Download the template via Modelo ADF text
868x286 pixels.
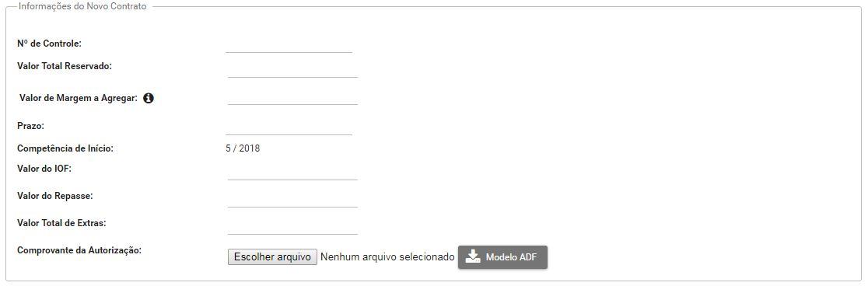point(511,257)
